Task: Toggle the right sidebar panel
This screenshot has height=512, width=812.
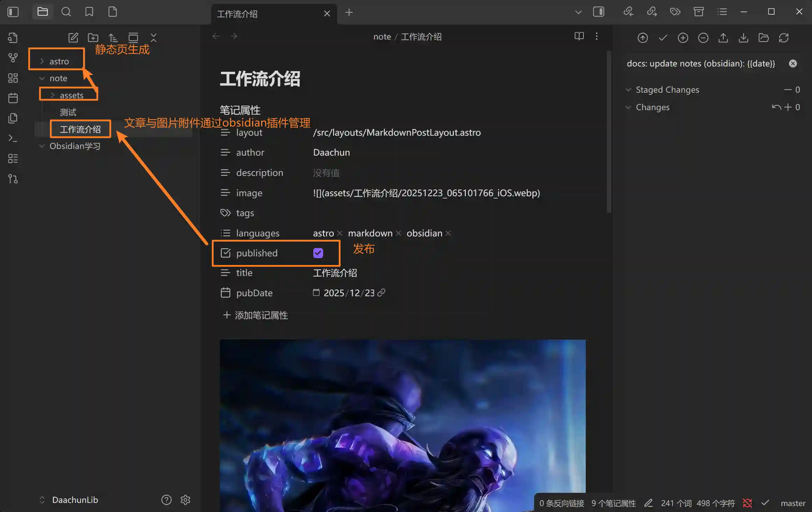Action: (598, 12)
